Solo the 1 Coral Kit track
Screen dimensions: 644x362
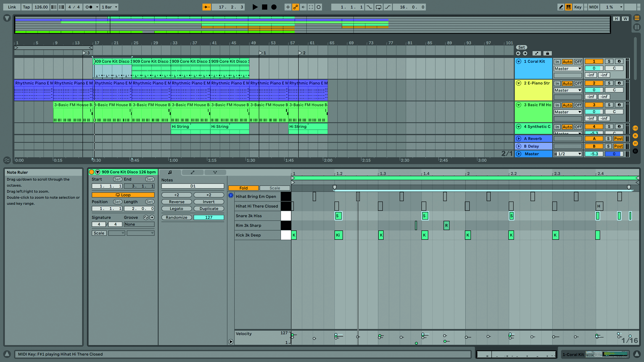[609, 62]
